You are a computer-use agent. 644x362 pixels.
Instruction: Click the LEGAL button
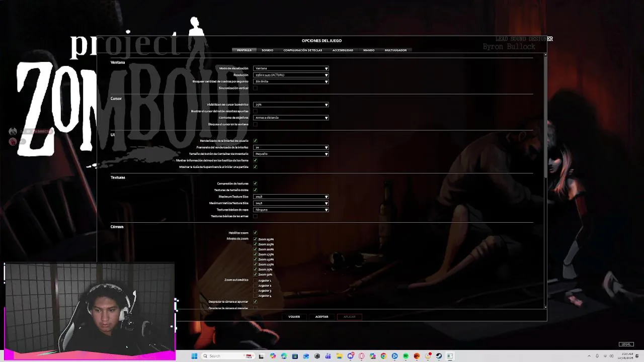pyautogui.click(x=626, y=344)
